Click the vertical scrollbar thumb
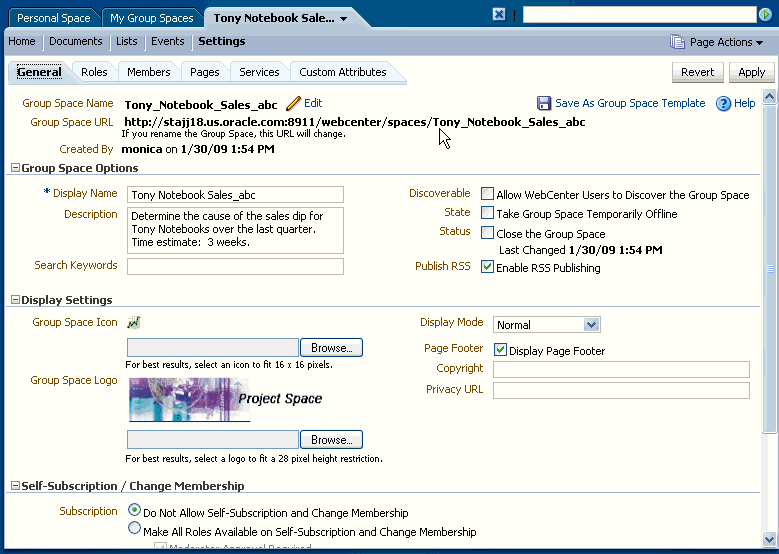Viewport: 779px width, 554px height. coord(769,268)
